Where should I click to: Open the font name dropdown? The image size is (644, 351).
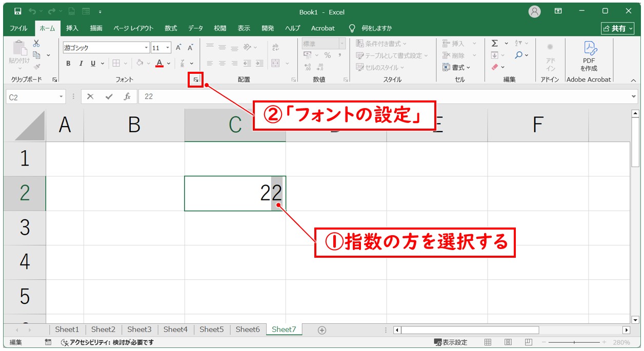click(147, 48)
